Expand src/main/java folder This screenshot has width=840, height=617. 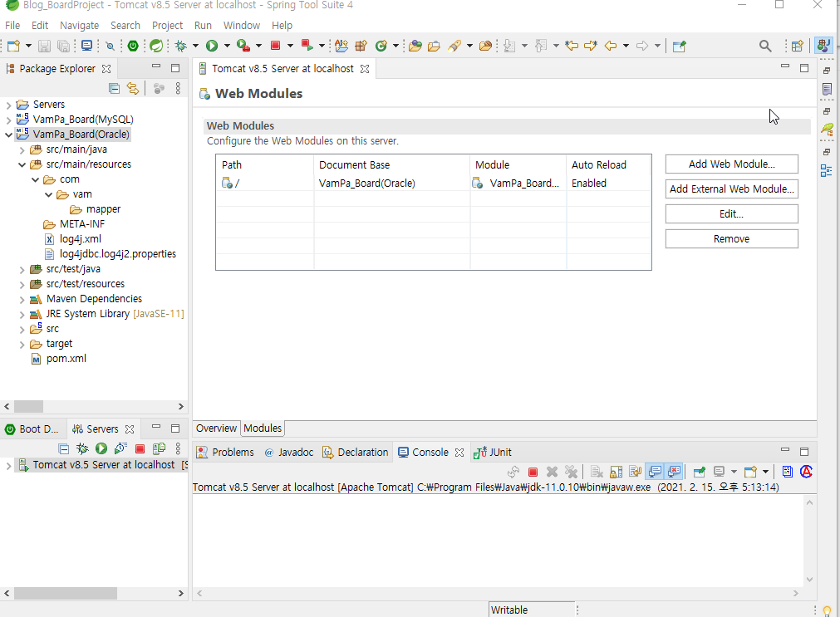(x=22, y=150)
